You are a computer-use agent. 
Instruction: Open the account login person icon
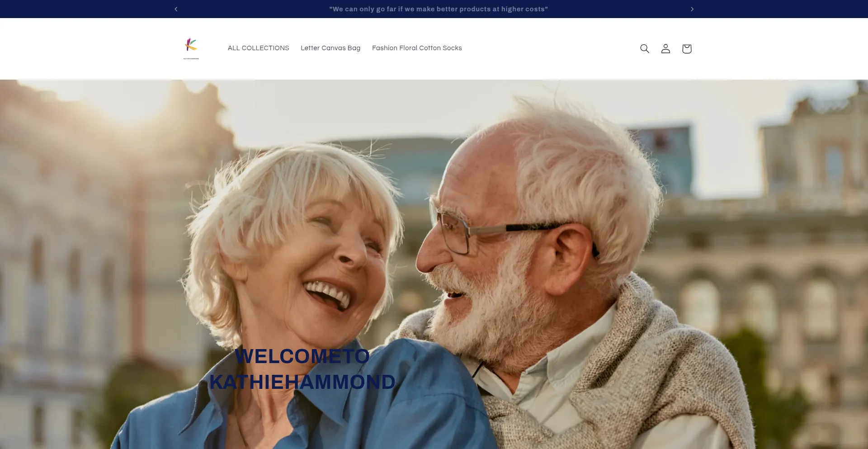(x=665, y=48)
